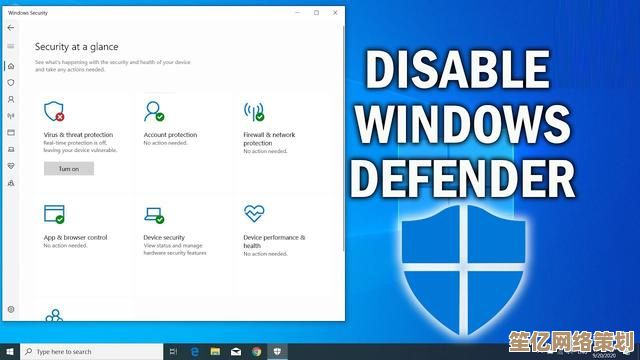The image size is (640, 360).
Task: Click the Virus & threat protection shield tile icon
Action: pyautogui.click(x=54, y=111)
